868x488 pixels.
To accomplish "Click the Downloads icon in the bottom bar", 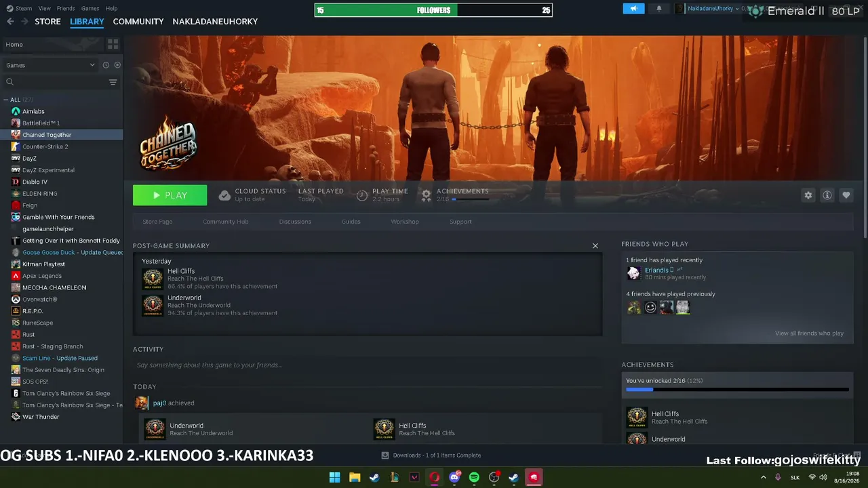I will 385,455.
